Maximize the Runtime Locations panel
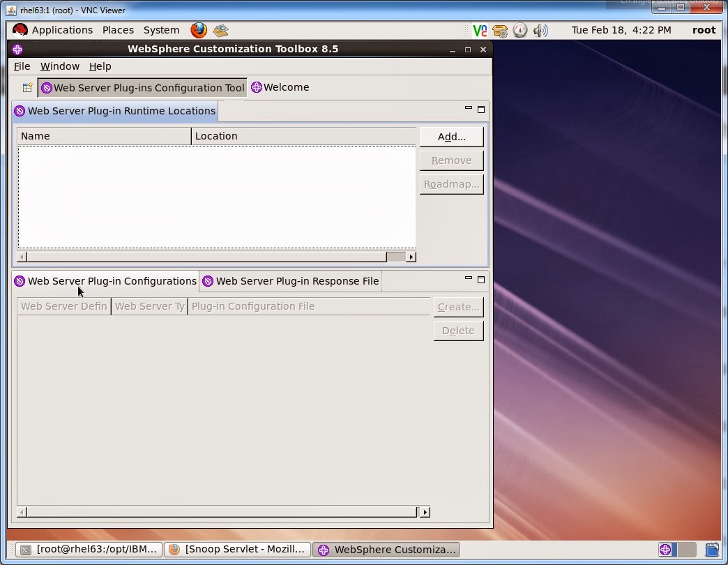The width and height of the screenshot is (728, 565). (480, 109)
